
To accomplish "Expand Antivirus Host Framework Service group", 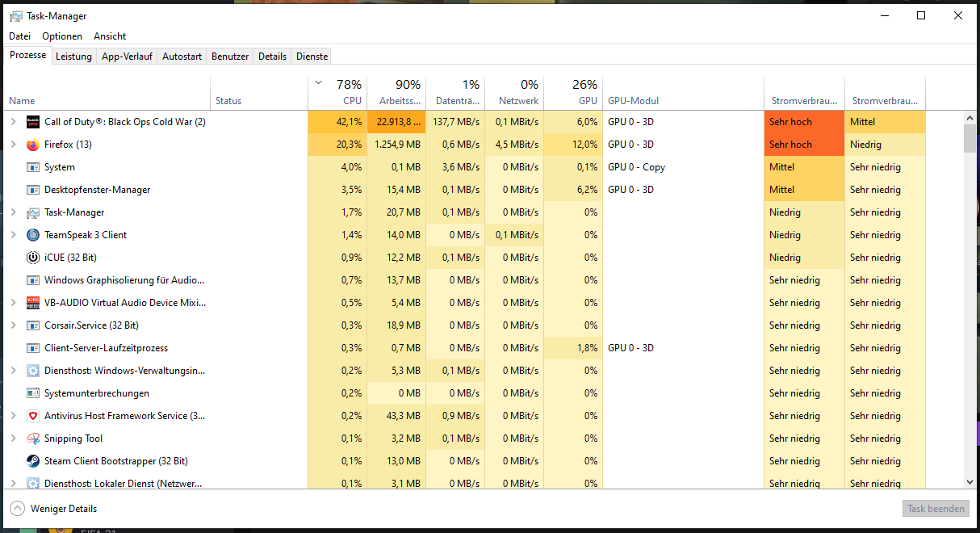I will (x=13, y=416).
